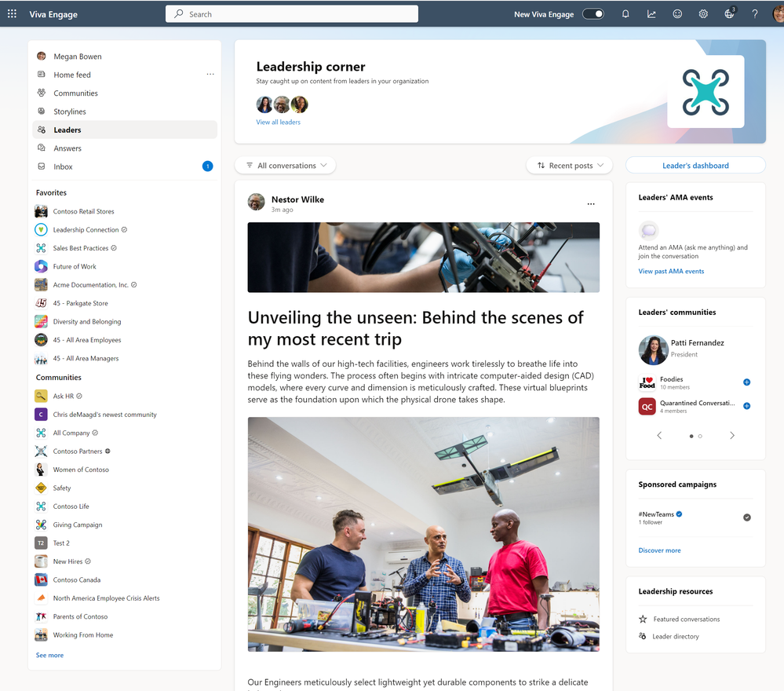This screenshot has width=784, height=691.
Task: Click in the Search field
Action: point(292,14)
